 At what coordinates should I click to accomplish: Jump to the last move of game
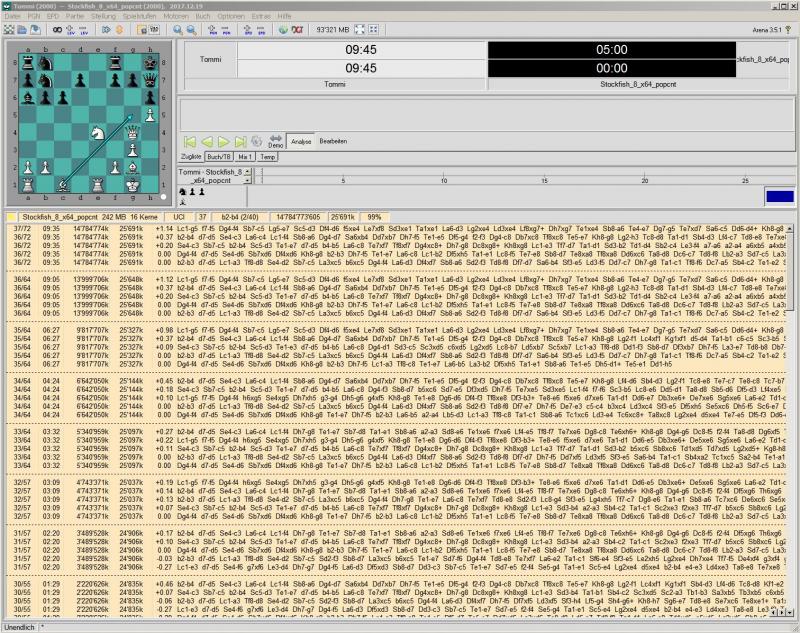click(241, 142)
